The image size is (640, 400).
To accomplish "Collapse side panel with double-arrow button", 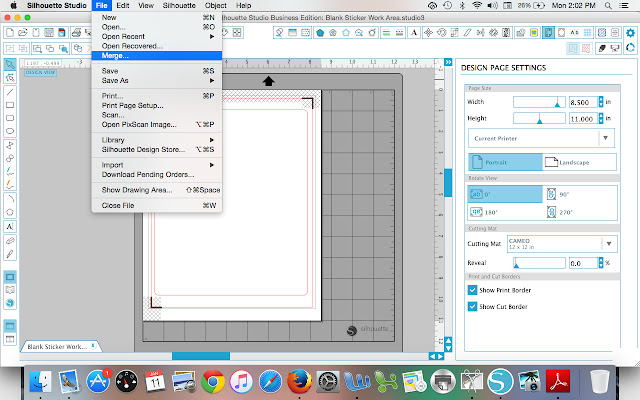I will coord(448,62).
